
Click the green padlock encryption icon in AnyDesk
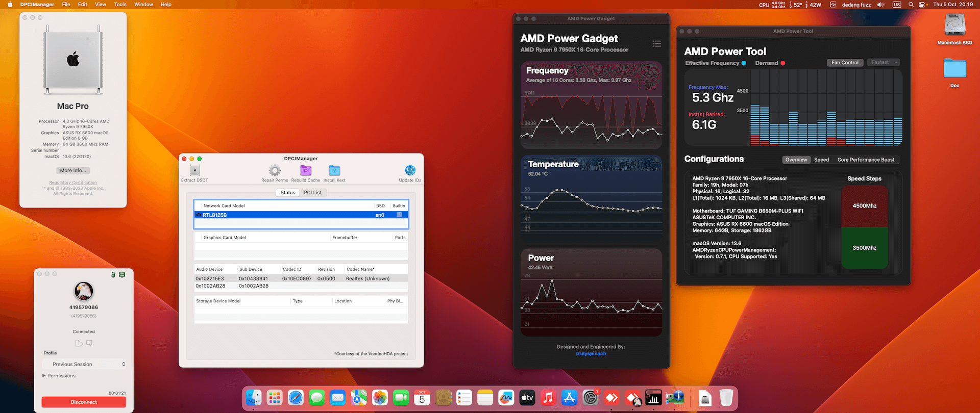pyautogui.click(x=113, y=275)
